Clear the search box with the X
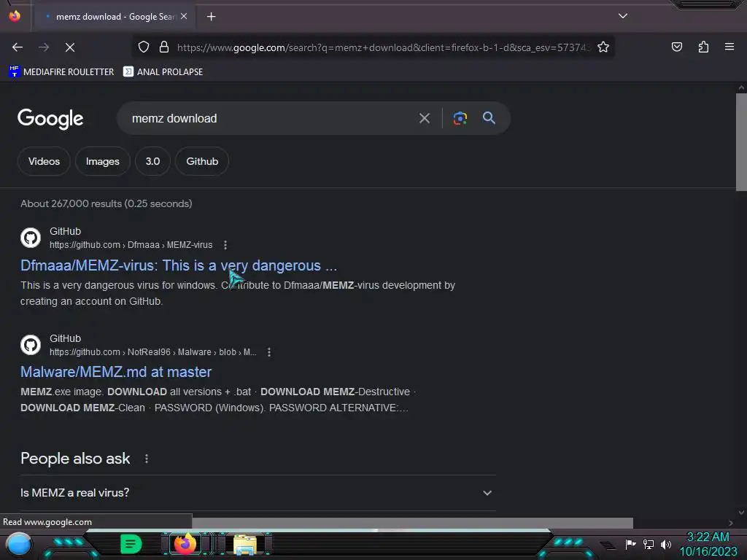This screenshot has width=747, height=560. pyautogui.click(x=425, y=118)
